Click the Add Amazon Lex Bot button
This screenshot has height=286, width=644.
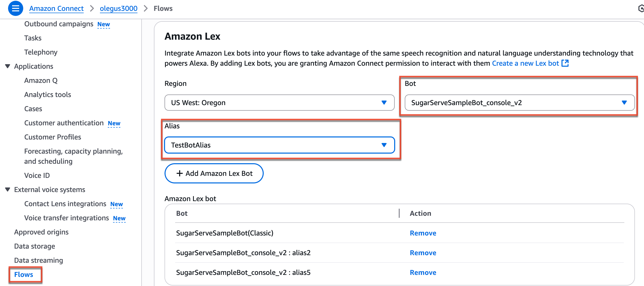point(214,173)
